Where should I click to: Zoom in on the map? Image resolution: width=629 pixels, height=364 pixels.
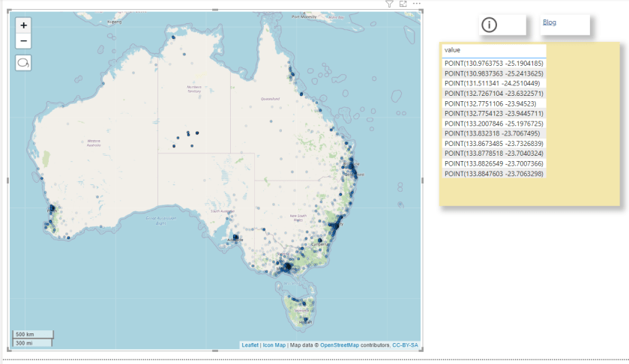[x=24, y=25]
